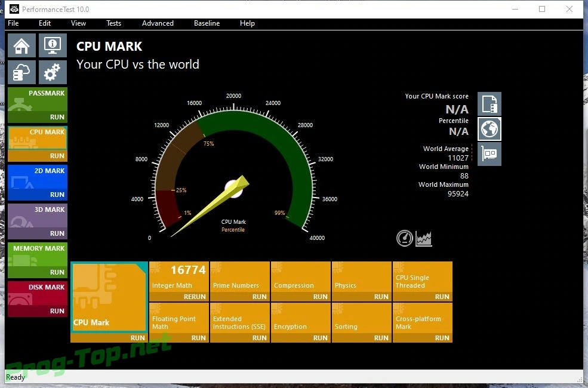Open the System Information monitor icon
588x388 pixels.
point(53,45)
